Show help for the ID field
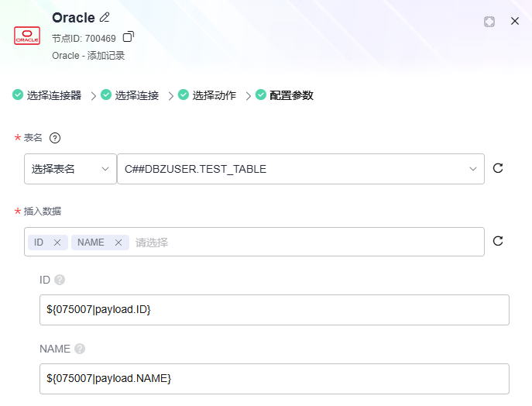Screen dimensions: 532x406 pyautogui.click(x=60, y=280)
